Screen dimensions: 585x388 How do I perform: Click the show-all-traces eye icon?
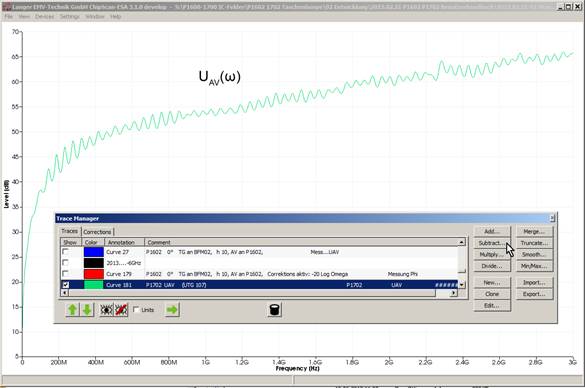coord(106,310)
